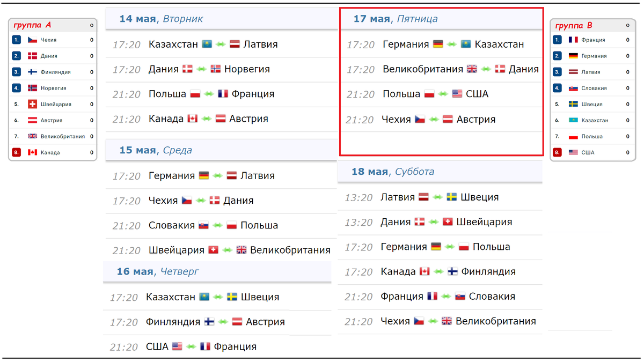Click rank 8 badge next to США

pos(558,152)
